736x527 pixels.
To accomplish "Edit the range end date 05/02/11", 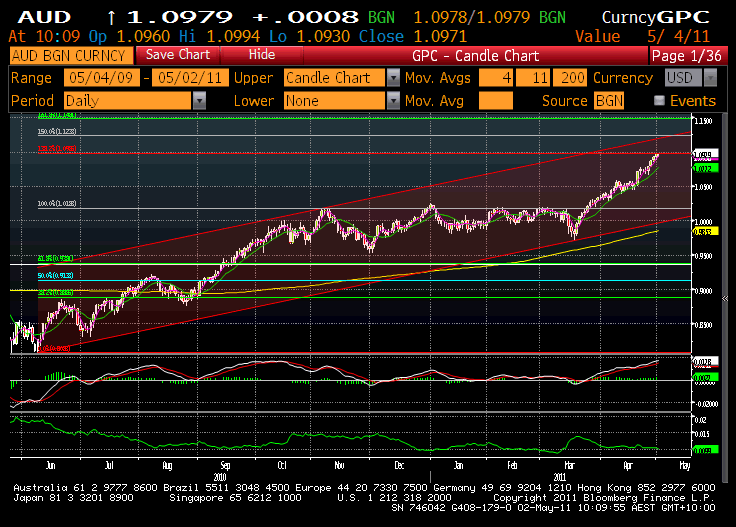I will click(190, 78).
